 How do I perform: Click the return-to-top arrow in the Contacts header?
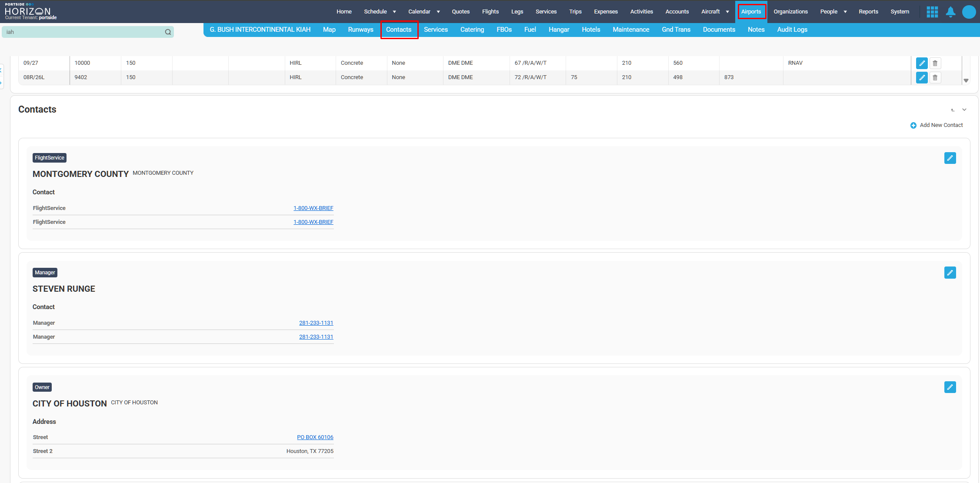click(953, 110)
